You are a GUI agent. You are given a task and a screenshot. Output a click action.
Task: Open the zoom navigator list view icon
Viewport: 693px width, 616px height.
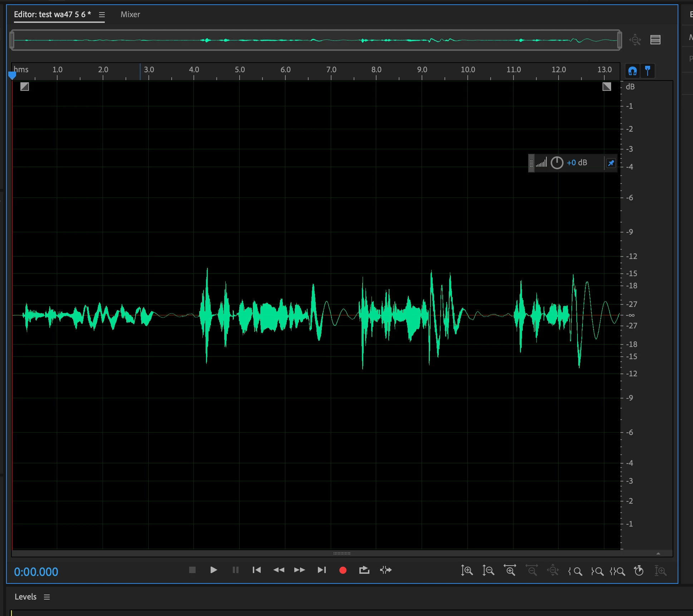point(655,40)
